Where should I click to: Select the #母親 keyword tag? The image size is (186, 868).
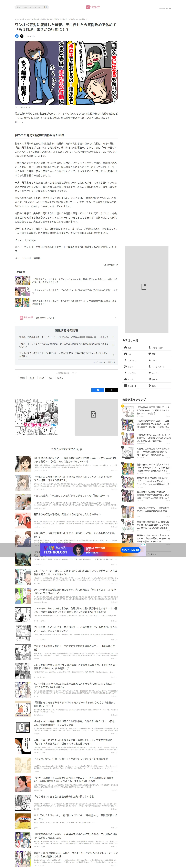click(x=22, y=378)
